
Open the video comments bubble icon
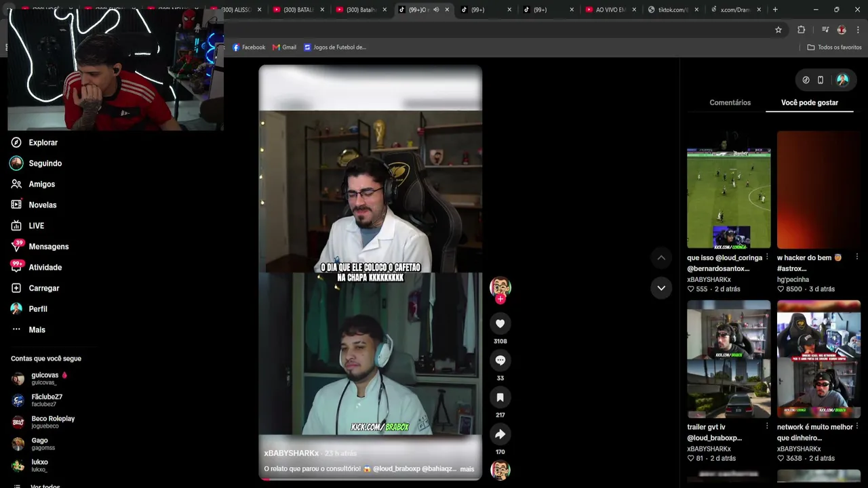(x=500, y=361)
